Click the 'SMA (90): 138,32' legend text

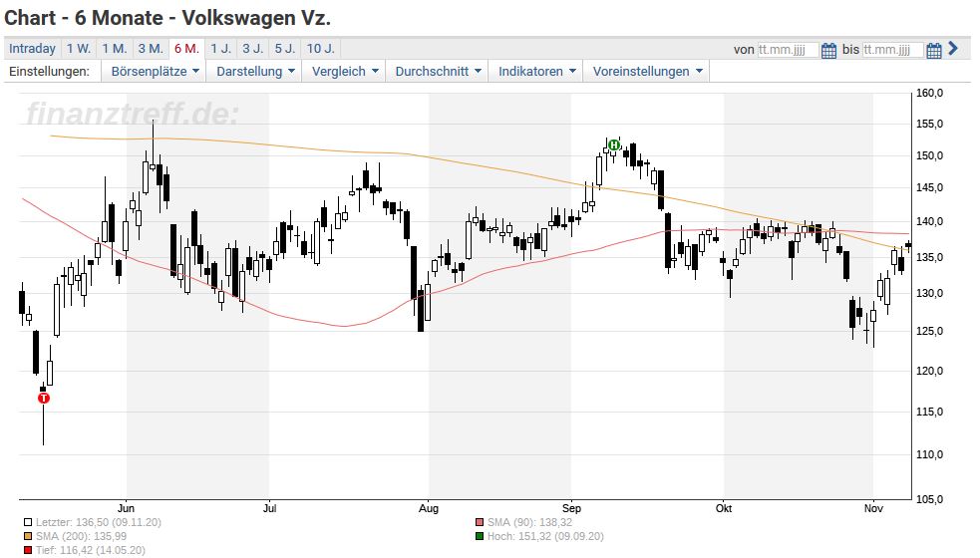(x=529, y=522)
